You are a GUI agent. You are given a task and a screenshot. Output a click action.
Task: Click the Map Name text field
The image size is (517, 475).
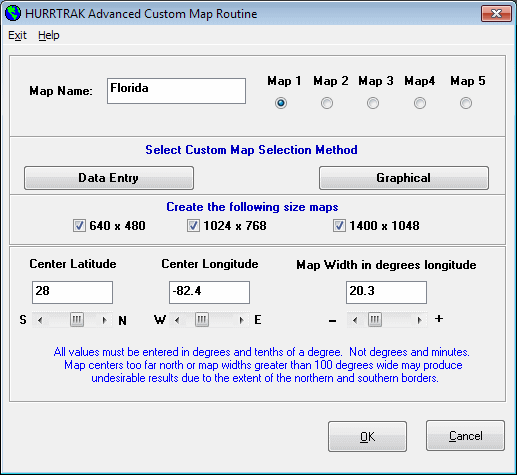pyautogui.click(x=176, y=91)
